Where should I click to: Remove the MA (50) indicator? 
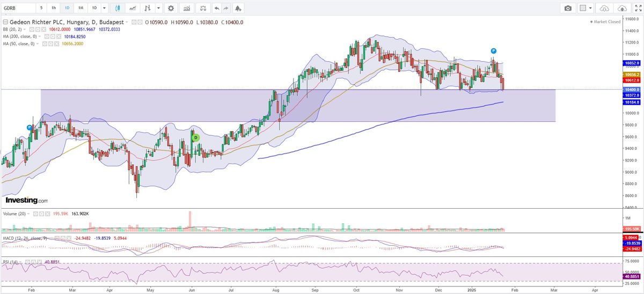(56, 44)
